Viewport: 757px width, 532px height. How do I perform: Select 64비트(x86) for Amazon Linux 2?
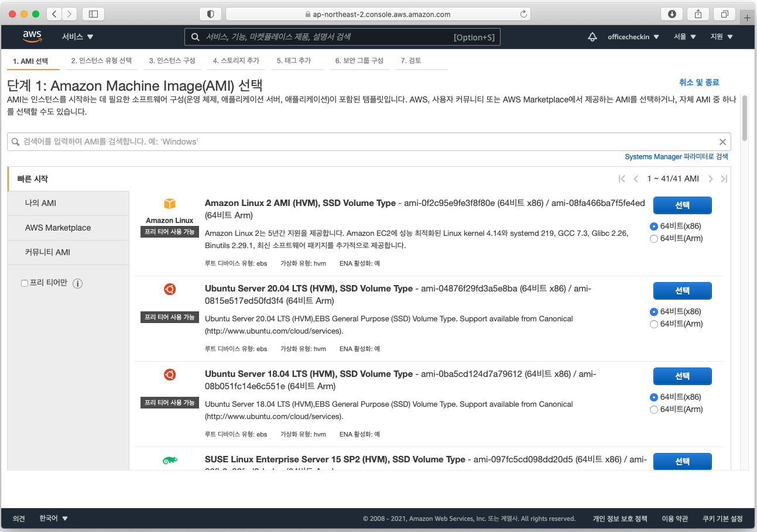pyautogui.click(x=654, y=226)
